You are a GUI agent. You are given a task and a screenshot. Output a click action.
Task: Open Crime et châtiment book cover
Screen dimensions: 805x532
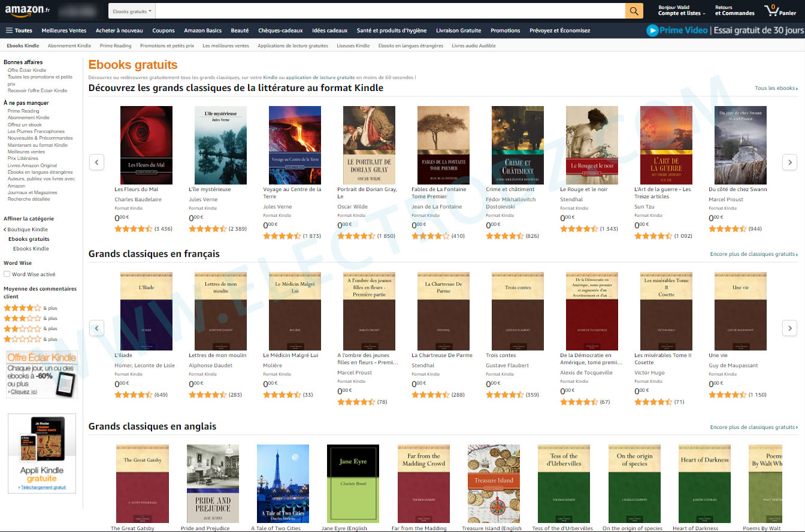(517, 145)
